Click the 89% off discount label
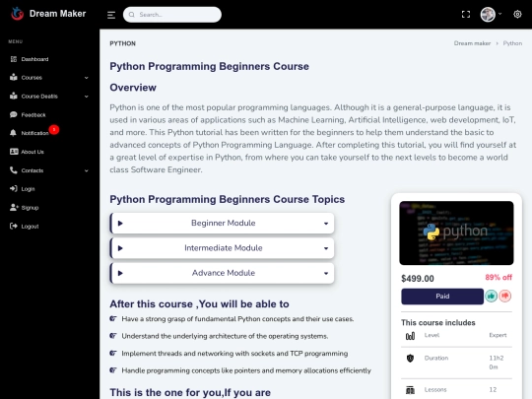The height and width of the screenshot is (399, 532). pos(499,277)
